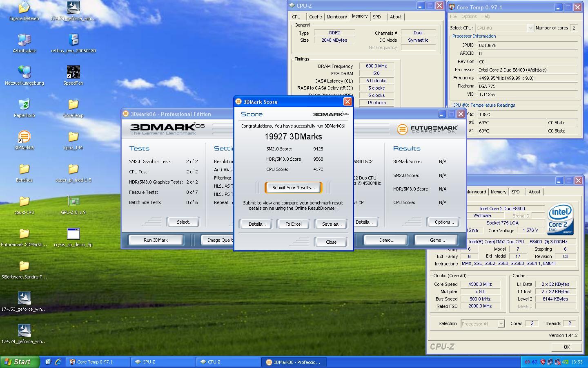This screenshot has height=368, width=588.
Task: Launch the 3DMark06 desktop shortcut
Action: pos(24,140)
